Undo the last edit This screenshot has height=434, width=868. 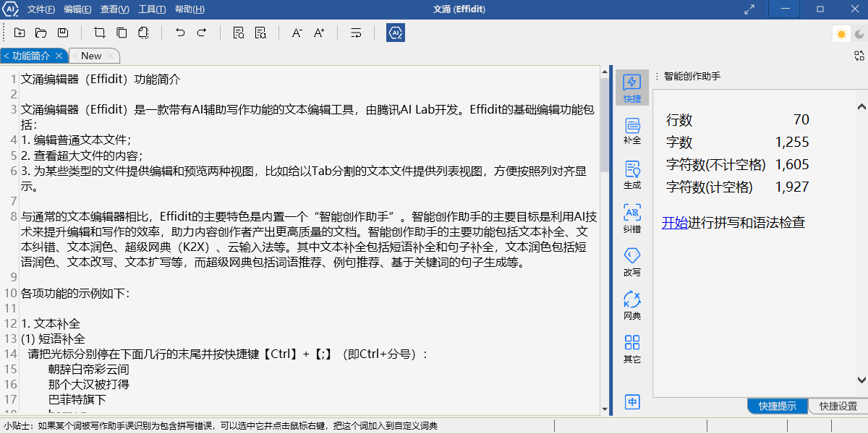[x=179, y=33]
